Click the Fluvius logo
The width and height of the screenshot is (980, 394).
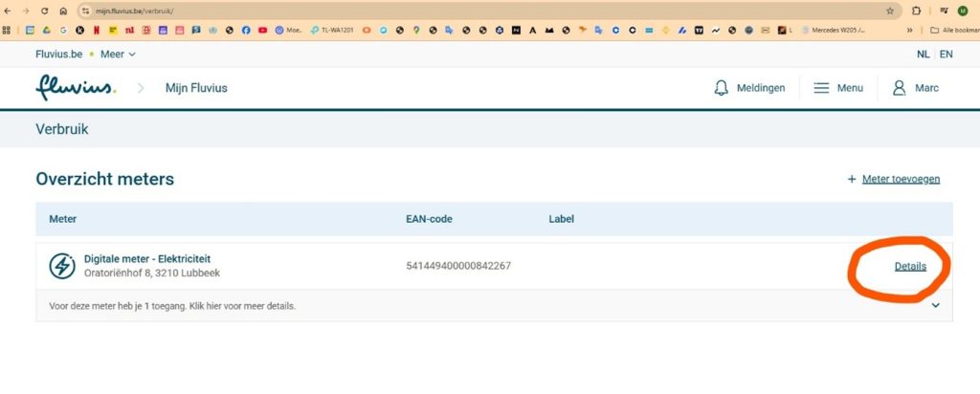point(76,88)
